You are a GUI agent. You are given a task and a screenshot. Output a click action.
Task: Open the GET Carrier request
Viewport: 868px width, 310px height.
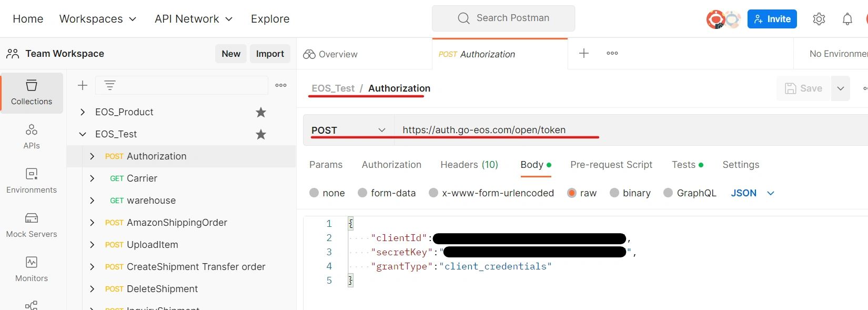[181, 178]
